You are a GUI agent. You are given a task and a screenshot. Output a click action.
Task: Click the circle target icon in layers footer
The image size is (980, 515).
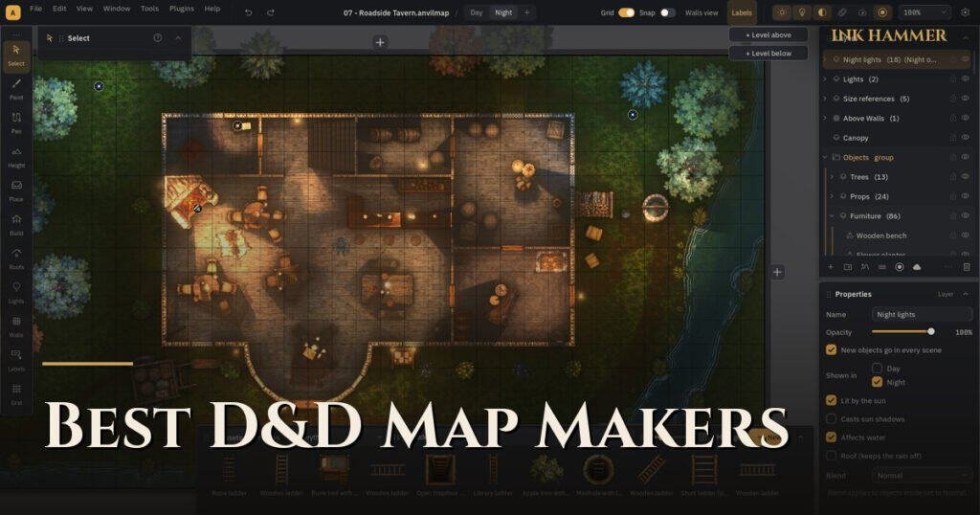(900, 267)
